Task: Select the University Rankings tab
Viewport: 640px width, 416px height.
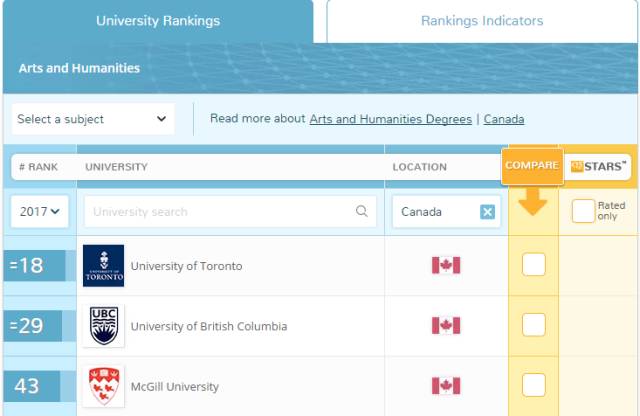Action: point(158,21)
